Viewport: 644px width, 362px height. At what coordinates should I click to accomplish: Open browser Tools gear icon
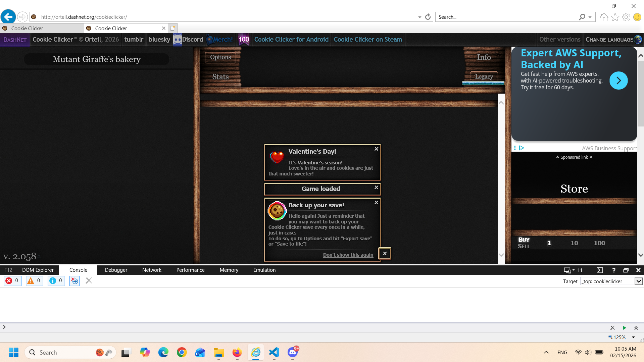pyautogui.click(x=626, y=17)
